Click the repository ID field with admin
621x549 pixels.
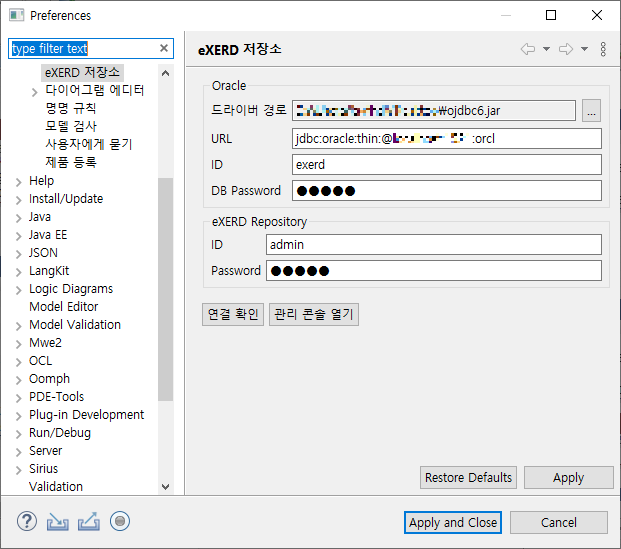tap(434, 244)
